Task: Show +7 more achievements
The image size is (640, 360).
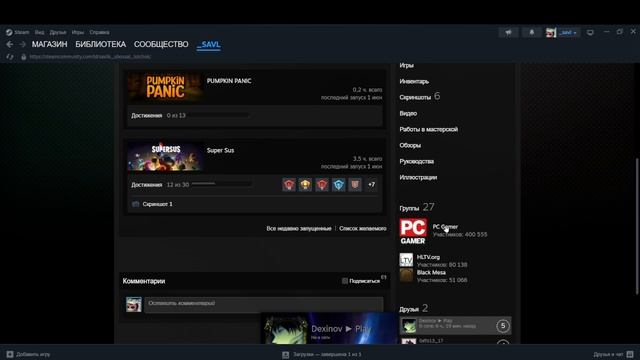Action: click(x=371, y=185)
